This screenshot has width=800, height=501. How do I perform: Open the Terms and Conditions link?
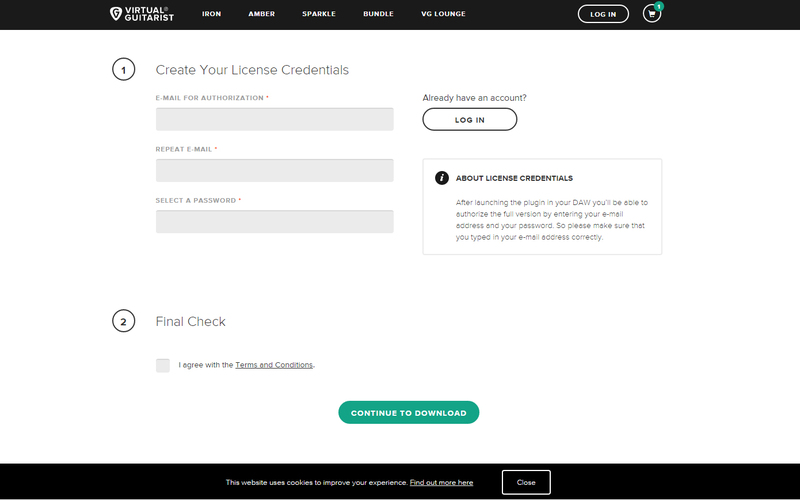click(x=274, y=365)
